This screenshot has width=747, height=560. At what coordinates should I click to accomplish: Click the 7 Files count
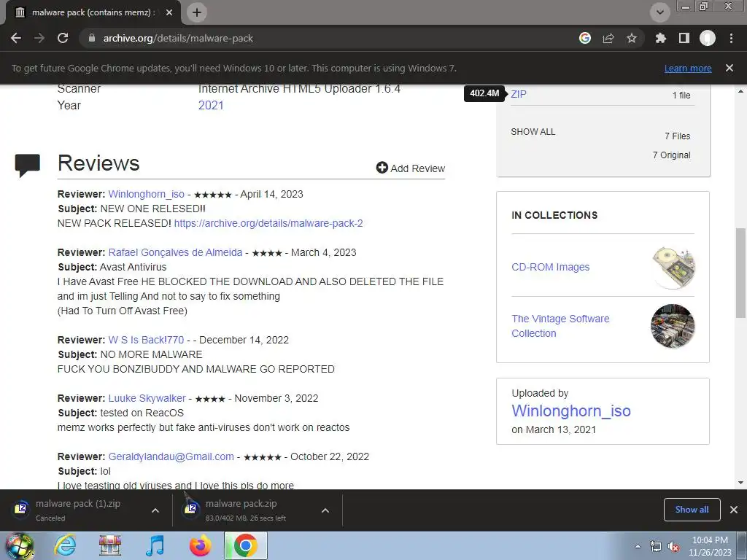click(678, 136)
